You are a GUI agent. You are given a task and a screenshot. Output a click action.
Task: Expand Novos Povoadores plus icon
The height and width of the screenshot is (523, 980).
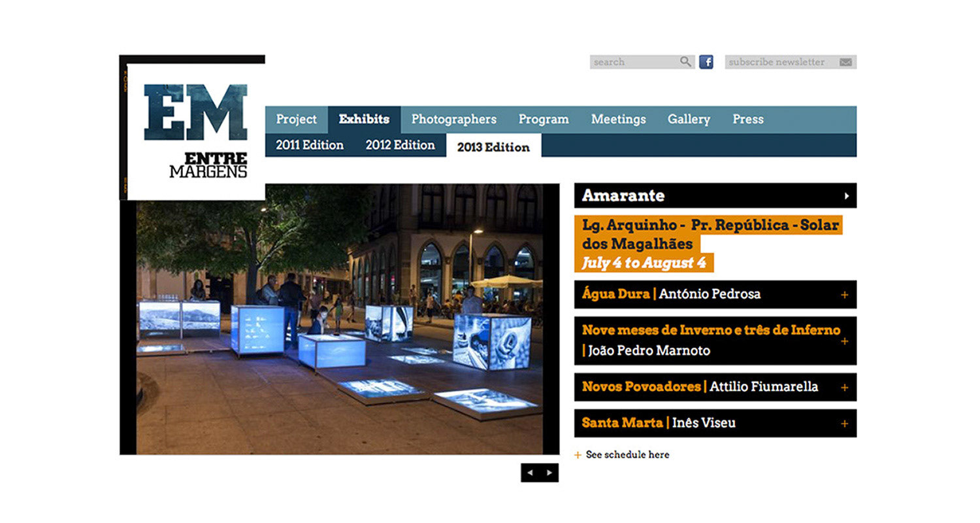coord(844,388)
